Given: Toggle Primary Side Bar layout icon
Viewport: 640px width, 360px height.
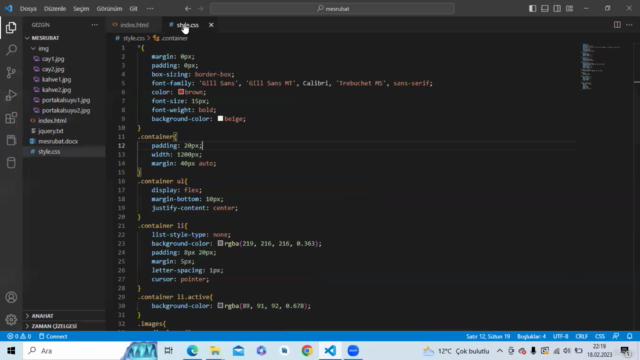Looking at the screenshot, I should click(x=532, y=9).
